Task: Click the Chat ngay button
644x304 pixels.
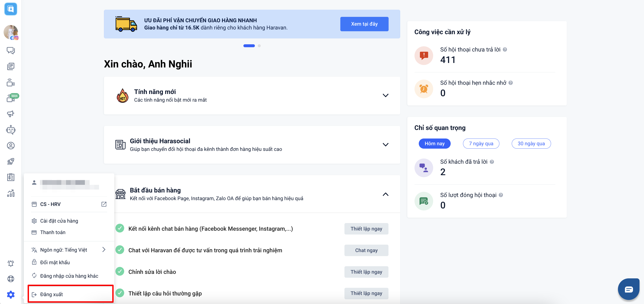Action: click(366, 250)
